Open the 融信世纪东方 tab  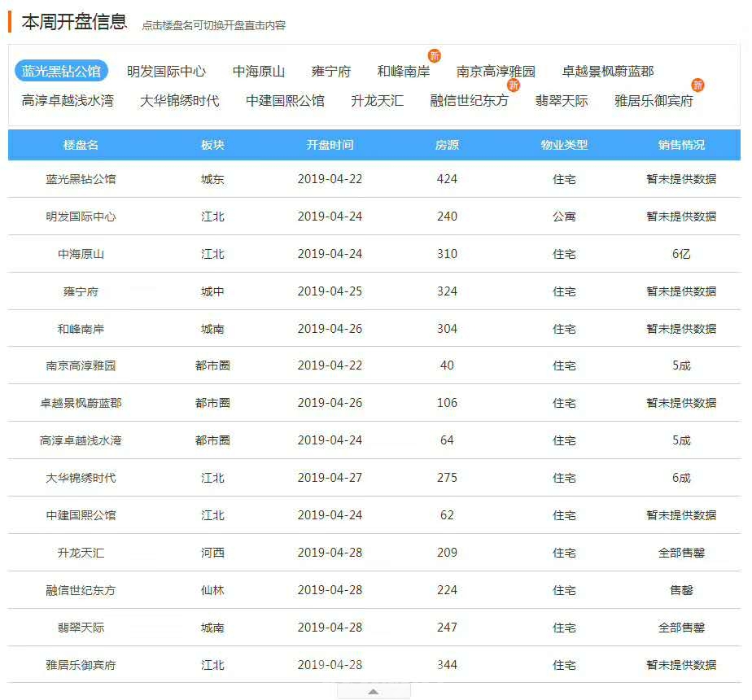[x=470, y=101]
